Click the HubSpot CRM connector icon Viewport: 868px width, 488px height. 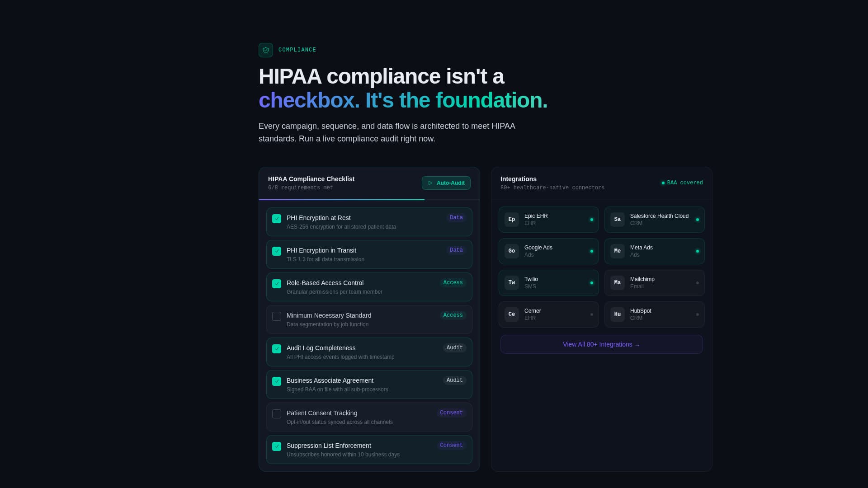pyautogui.click(x=617, y=314)
